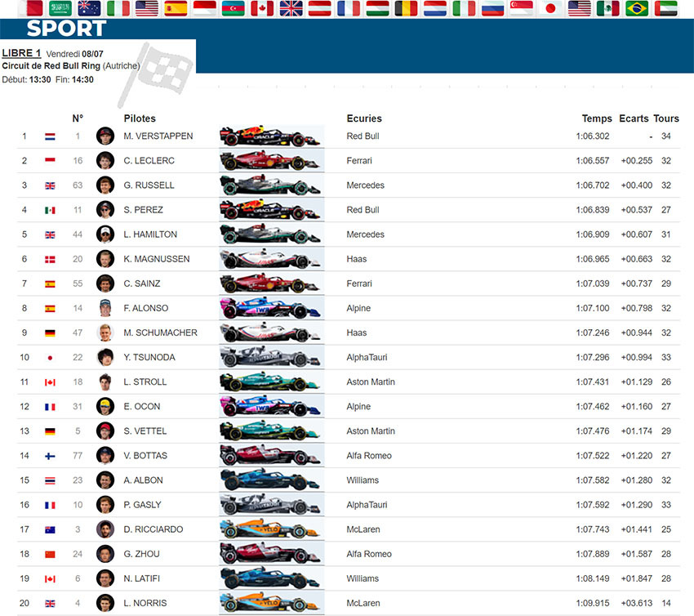The height and width of the screenshot is (616, 694).
Task: Click the Azerbaijan flag in the top row
Action: pos(234,8)
